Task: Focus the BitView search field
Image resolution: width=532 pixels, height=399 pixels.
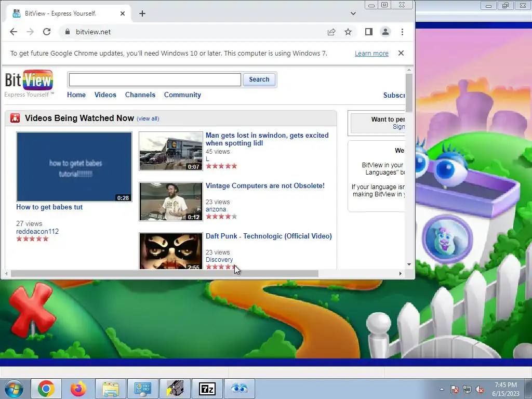Action: (x=155, y=79)
